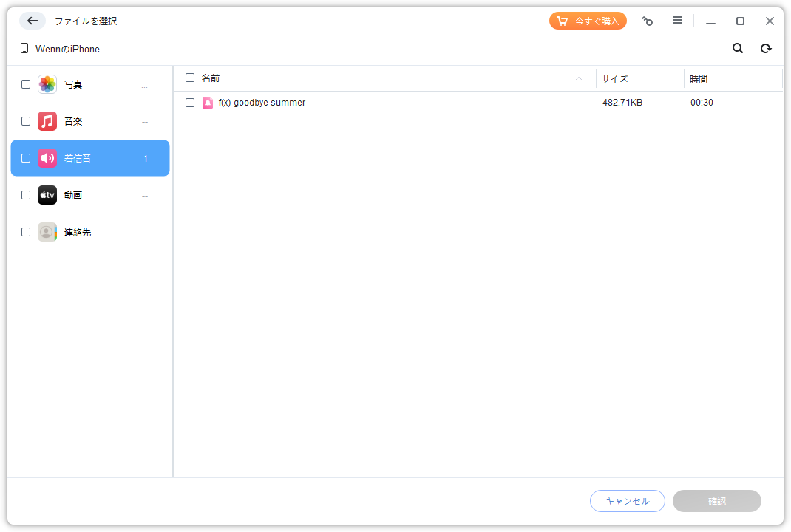Click the back arrow button
Viewport: 791px width, 532px height.
pos(33,21)
